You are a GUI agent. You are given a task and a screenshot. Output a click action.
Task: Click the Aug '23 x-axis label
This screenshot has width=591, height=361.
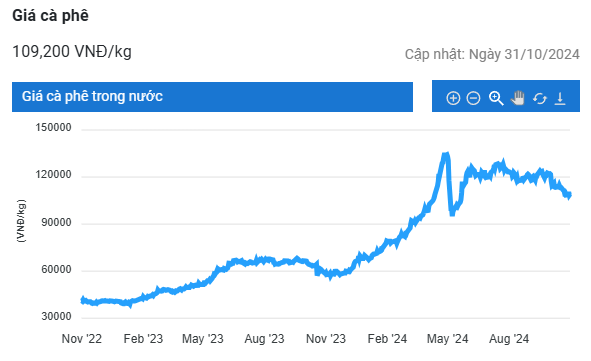[264, 339]
